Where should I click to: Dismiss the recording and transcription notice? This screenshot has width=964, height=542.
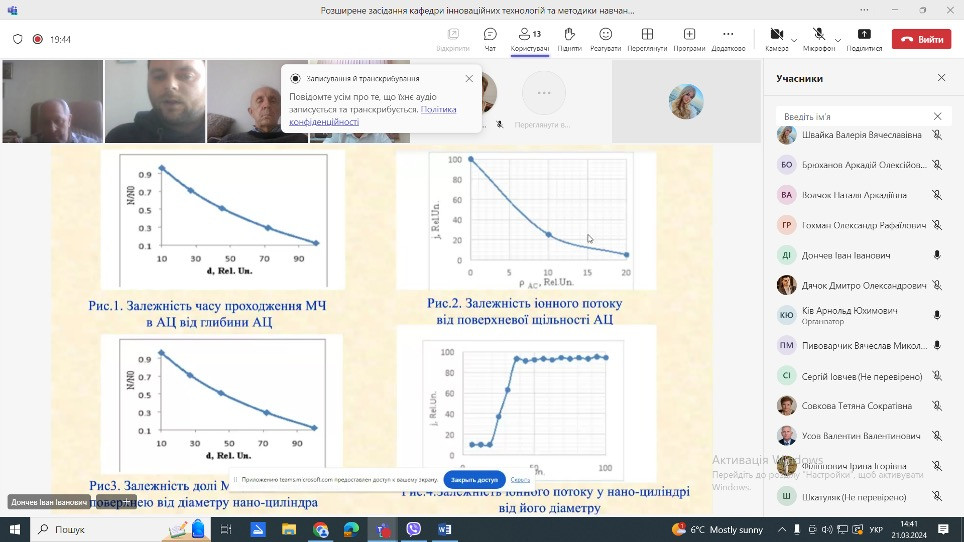(469, 79)
